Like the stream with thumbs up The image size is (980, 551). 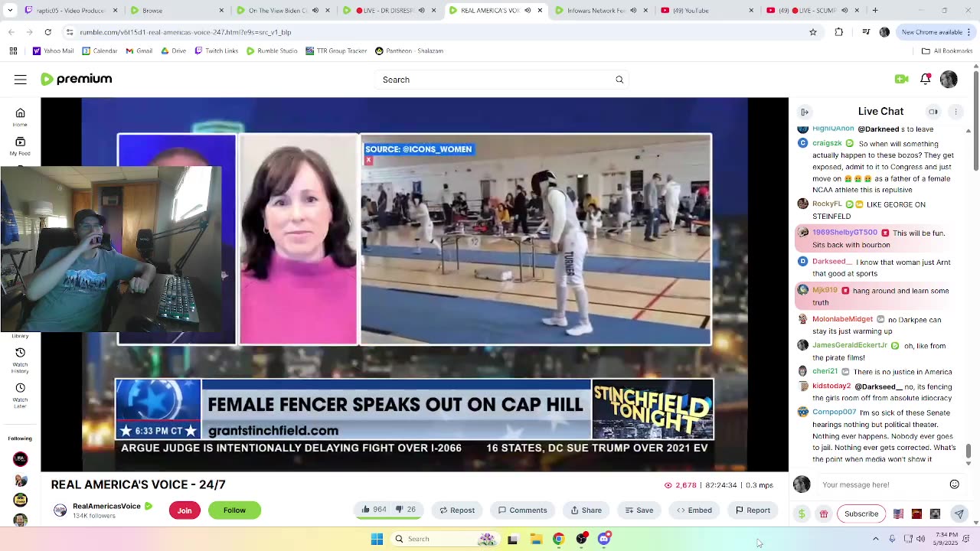[373, 510]
